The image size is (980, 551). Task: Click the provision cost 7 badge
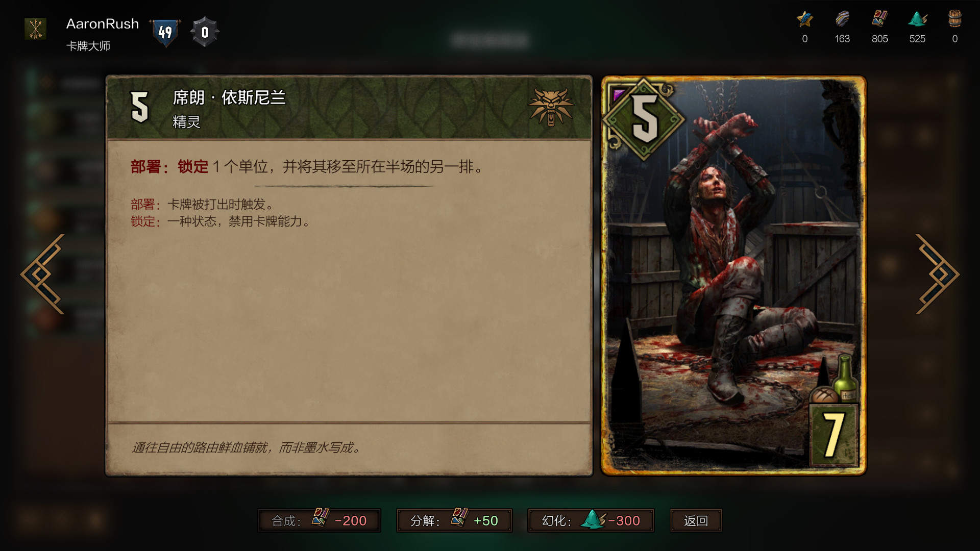click(834, 435)
